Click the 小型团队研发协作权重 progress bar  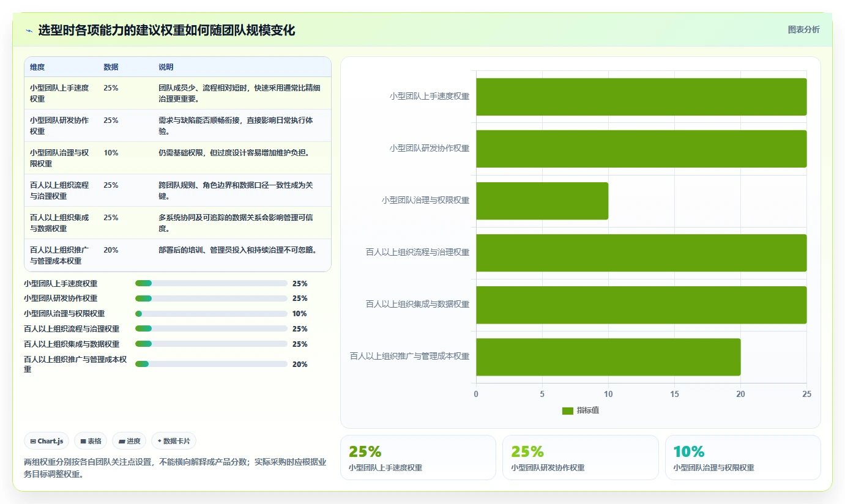[211, 298]
